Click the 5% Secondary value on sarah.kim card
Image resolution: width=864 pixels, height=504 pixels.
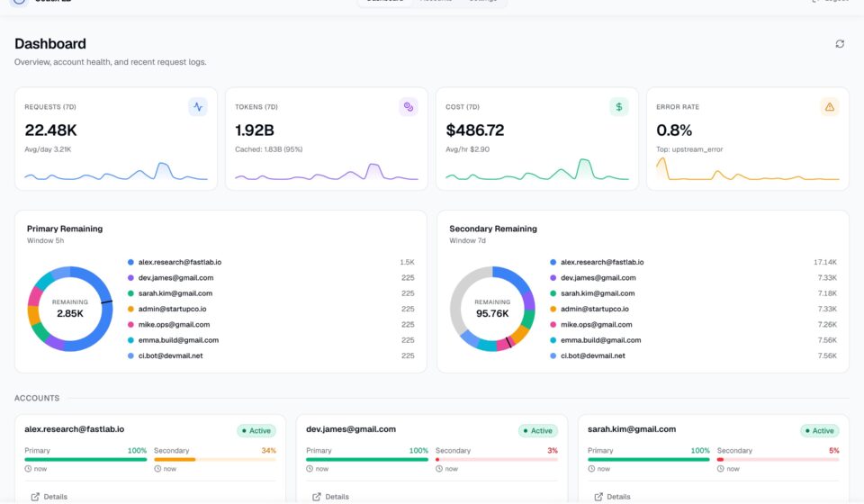pos(834,451)
